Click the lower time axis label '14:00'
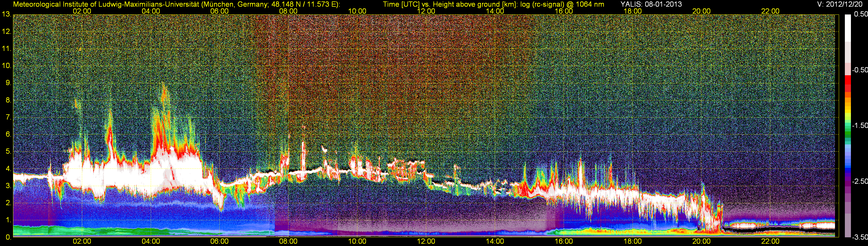The width and height of the screenshot is (868, 246). [495, 242]
